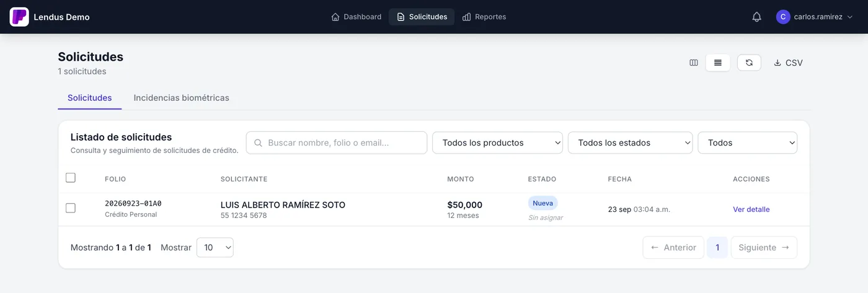This screenshot has width=868, height=293.
Task: Click the MONTO column header
Action: click(x=461, y=179)
